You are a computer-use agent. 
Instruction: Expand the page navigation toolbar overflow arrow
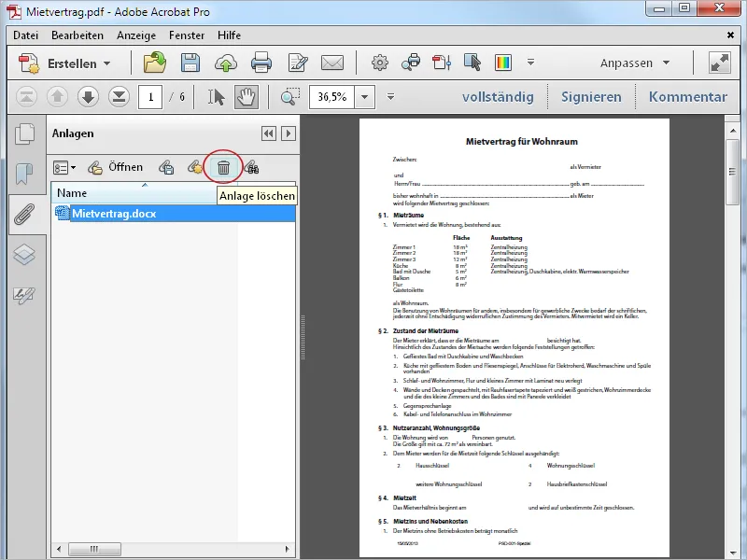390,97
